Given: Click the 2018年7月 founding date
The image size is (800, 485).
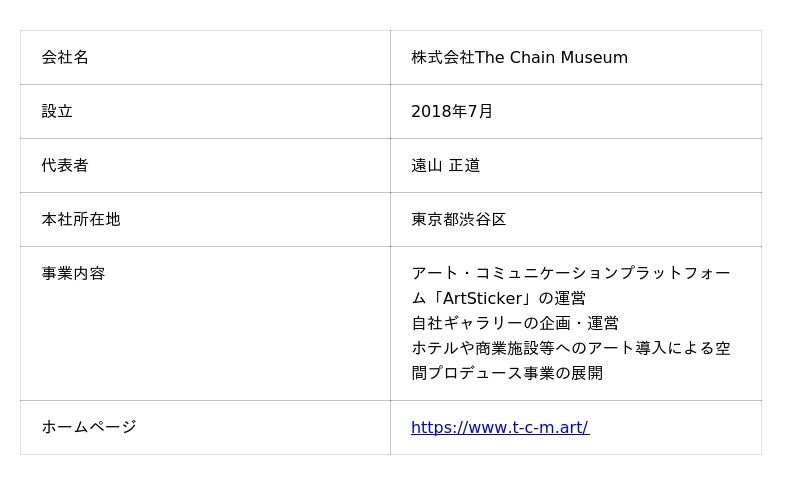Looking at the screenshot, I should click(452, 112).
